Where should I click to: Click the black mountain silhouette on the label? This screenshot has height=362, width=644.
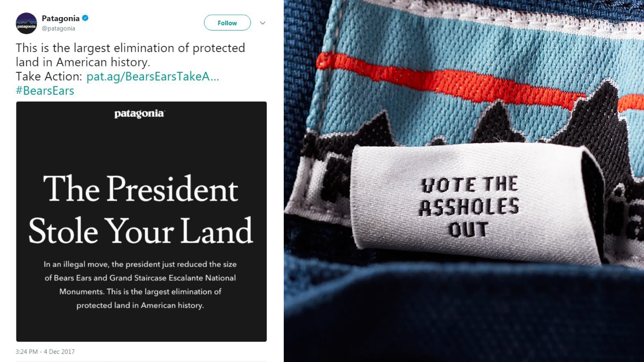(496, 124)
